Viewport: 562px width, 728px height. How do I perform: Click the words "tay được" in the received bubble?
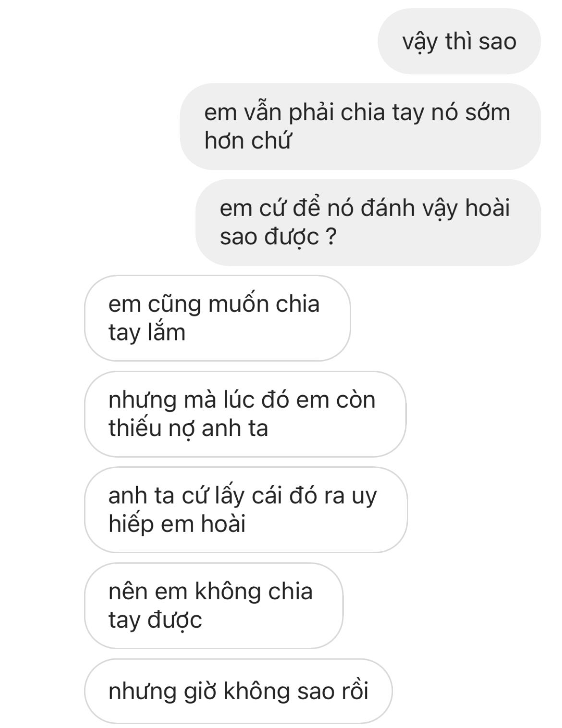(x=155, y=620)
